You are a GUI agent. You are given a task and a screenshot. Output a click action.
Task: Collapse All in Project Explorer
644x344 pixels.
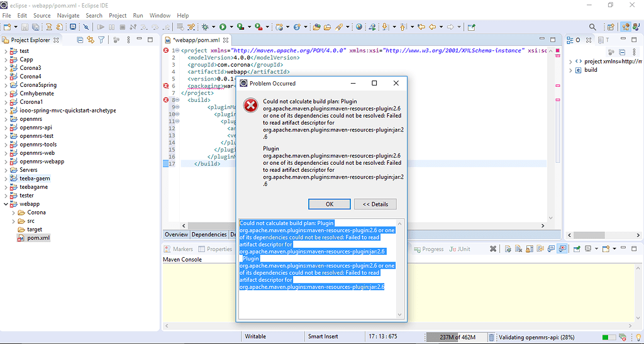tap(80, 40)
